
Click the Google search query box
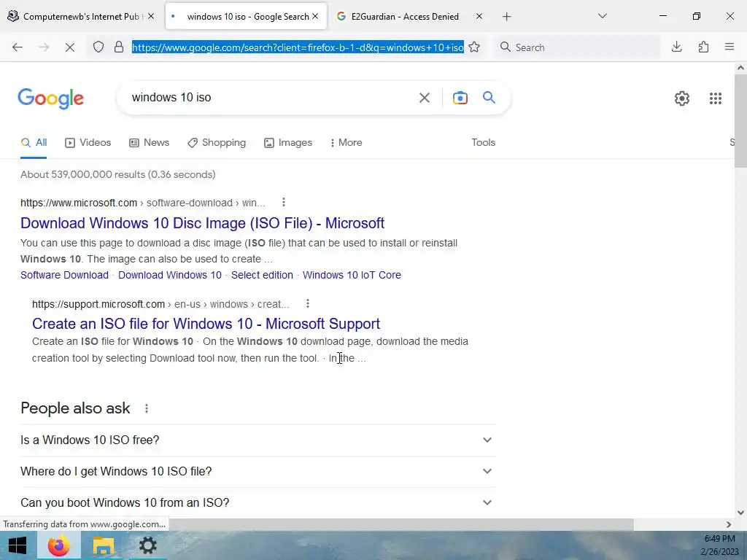point(267,98)
